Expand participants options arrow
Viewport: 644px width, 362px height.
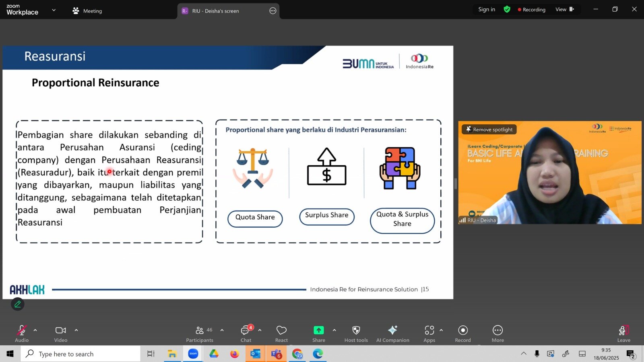pyautogui.click(x=222, y=330)
